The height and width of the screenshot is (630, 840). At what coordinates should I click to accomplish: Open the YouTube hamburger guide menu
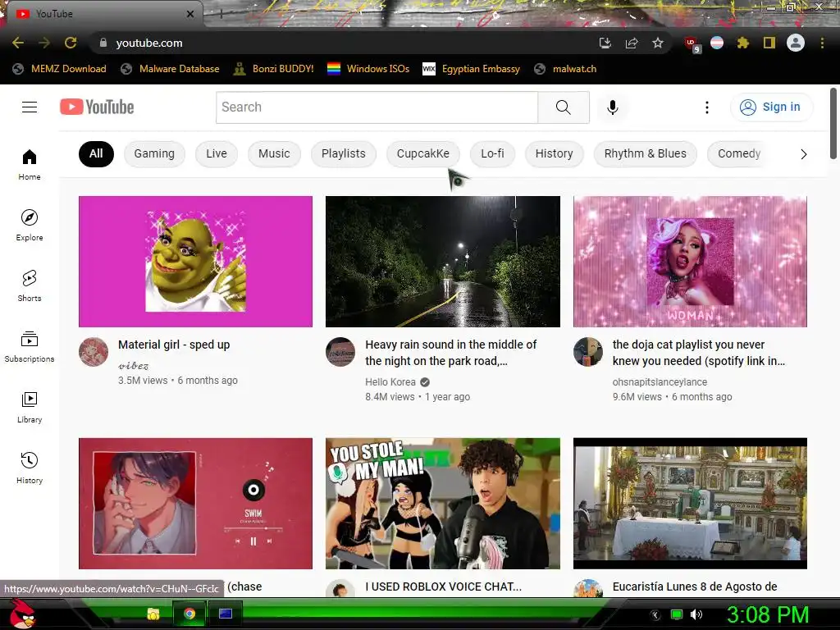coord(30,107)
